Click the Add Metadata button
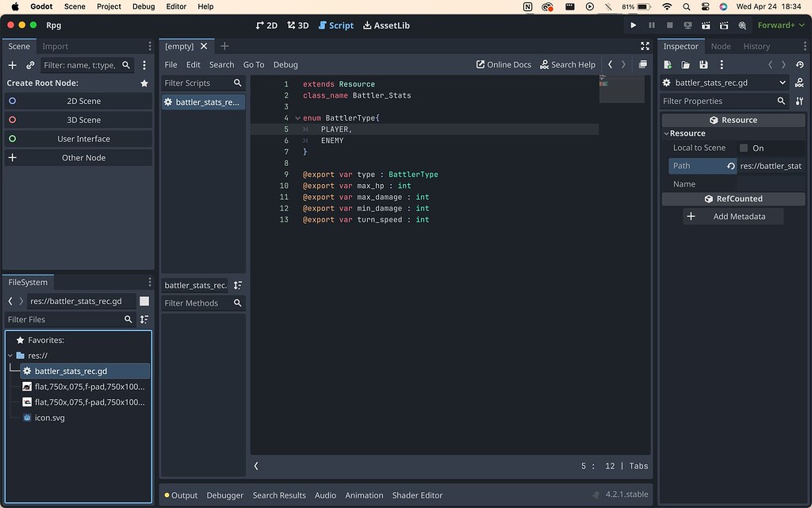The width and height of the screenshot is (812, 508). [x=733, y=216]
